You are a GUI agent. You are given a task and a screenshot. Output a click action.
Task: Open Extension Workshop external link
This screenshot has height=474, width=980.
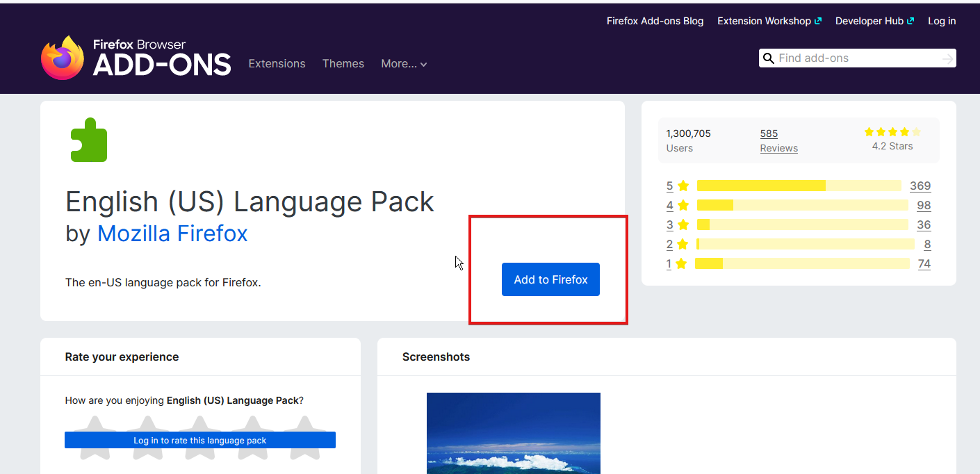coord(769,21)
